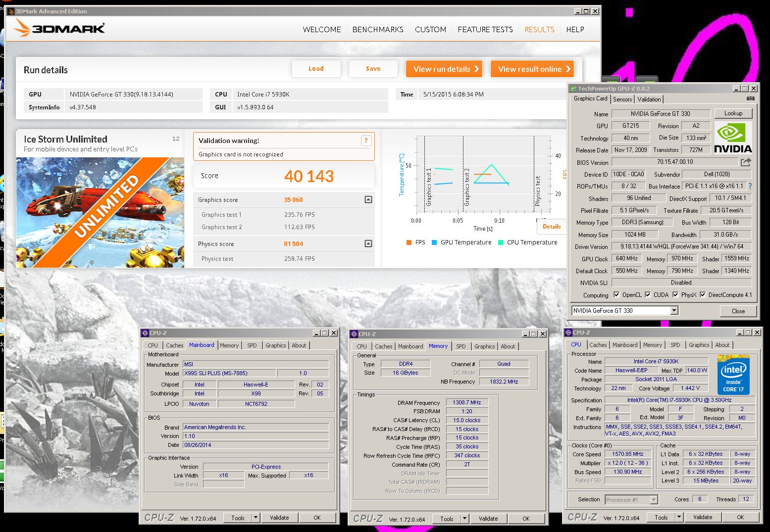Click the DRAM Frequency 1308.7 MHz value
This screenshot has height=532, width=770.
tap(466, 403)
